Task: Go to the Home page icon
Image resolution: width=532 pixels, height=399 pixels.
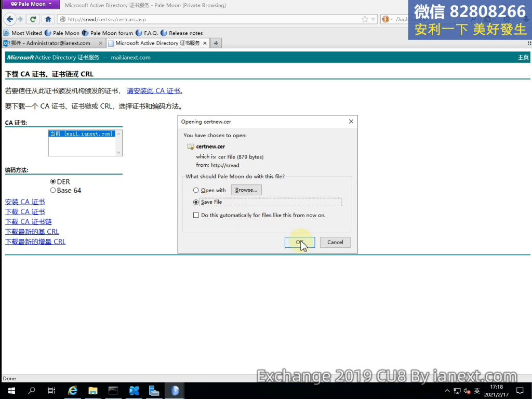Action: [48, 19]
